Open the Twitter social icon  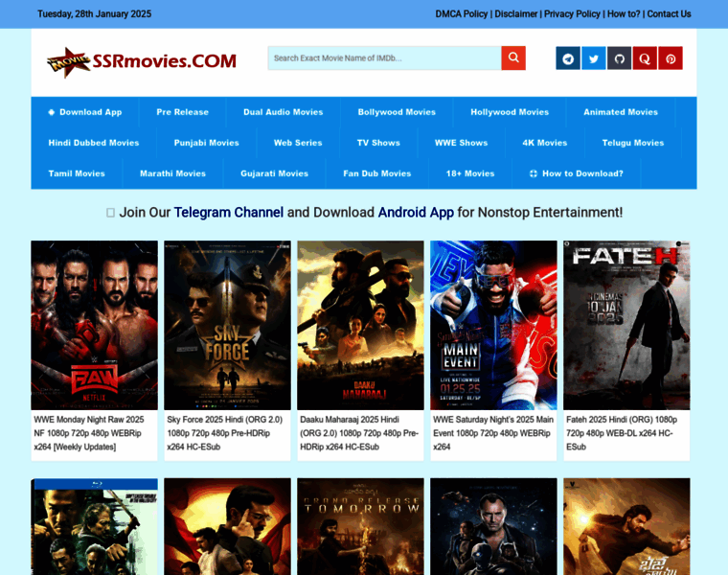(593, 58)
